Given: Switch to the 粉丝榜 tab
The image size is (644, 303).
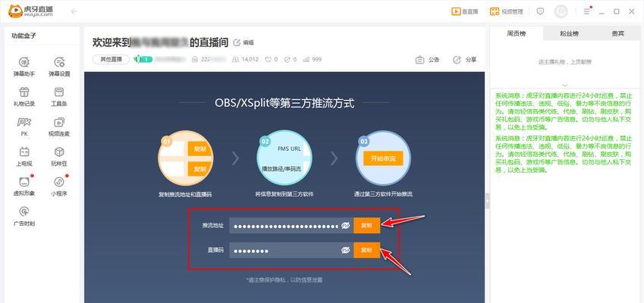Looking at the screenshot, I should pos(569,33).
